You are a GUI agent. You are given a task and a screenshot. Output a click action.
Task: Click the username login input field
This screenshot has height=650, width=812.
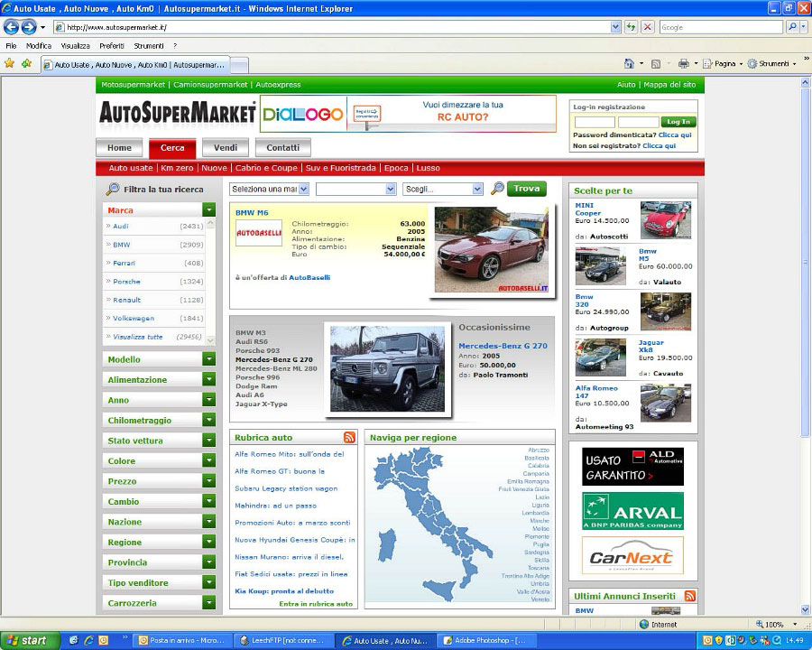pos(595,122)
